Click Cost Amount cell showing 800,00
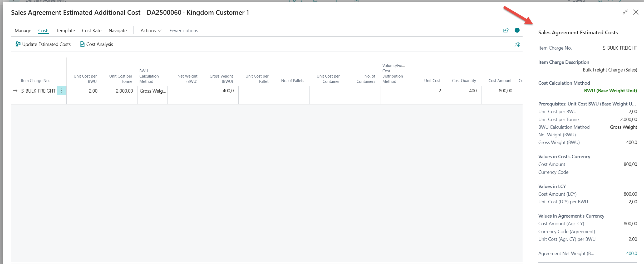This screenshot has height=264, width=644. [499, 91]
